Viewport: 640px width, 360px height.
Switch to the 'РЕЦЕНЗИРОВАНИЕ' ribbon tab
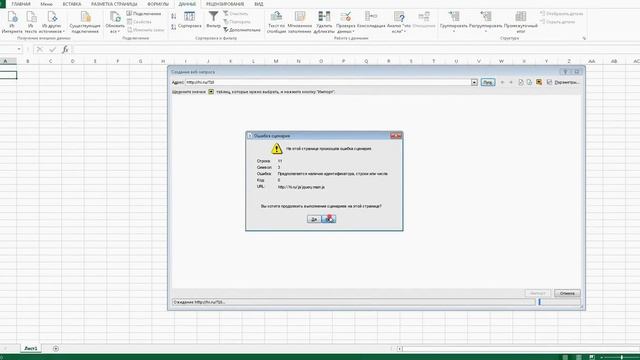pos(225,4)
